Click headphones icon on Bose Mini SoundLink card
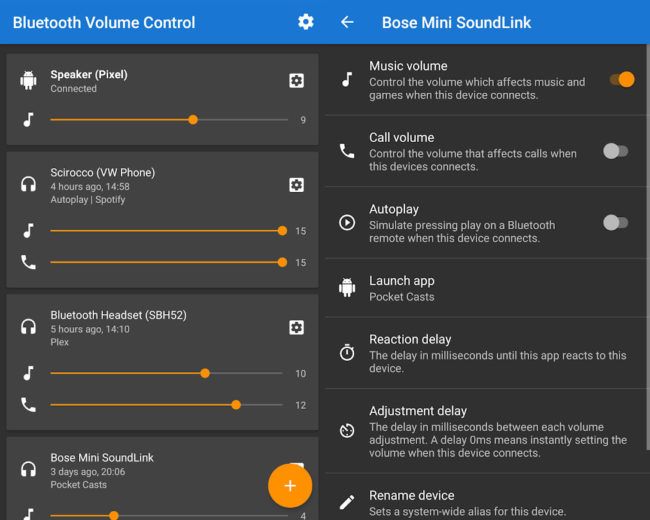 coord(28,469)
